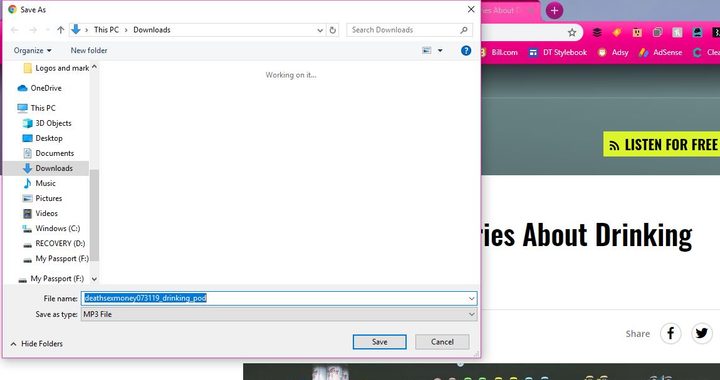Screen dimensions: 720x380
Task: Click the Cancel button
Action: pyautogui.click(x=442, y=342)
